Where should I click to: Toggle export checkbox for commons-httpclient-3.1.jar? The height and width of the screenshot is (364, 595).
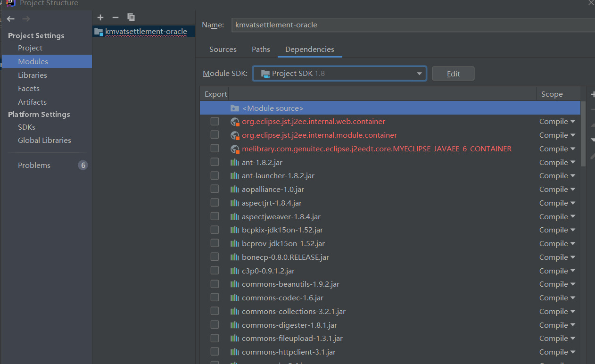click(x=215, y=351)
